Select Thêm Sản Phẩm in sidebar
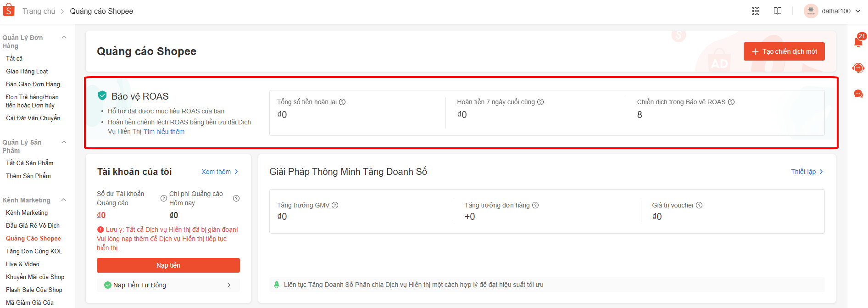This screenshot has width=868, height=308. click(x=28, y=176)
